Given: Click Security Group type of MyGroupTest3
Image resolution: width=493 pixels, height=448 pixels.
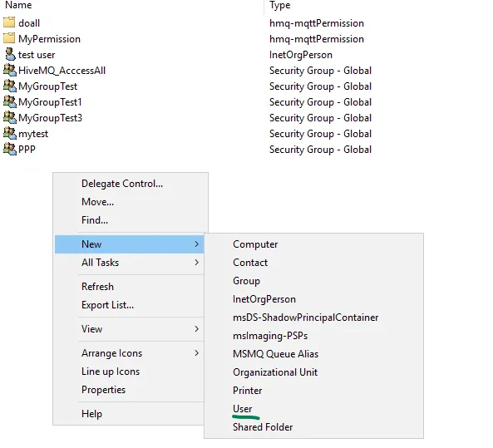Looking at the screenshot, I should pyautogui.click(x=320, y=118).
